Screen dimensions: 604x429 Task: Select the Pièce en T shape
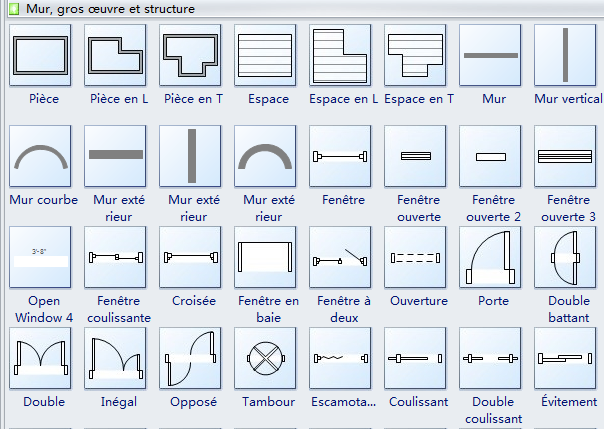pyautogui.click(x=190, y=55)
